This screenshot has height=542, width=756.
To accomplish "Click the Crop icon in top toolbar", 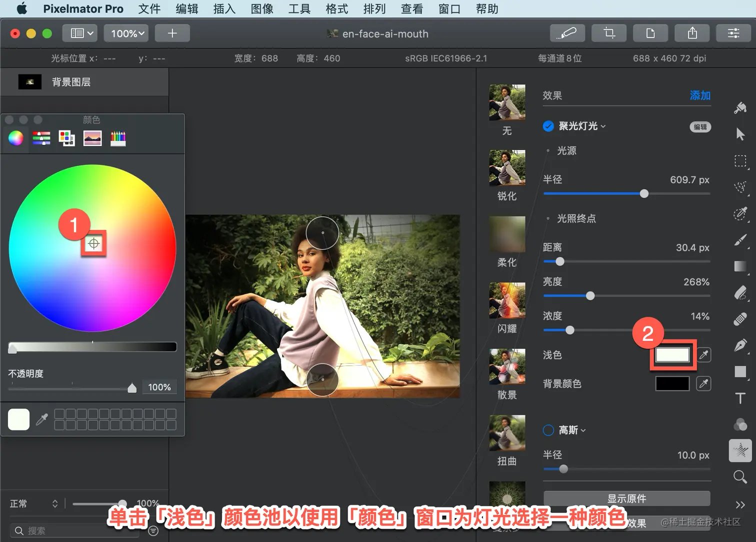I will (x=608, y=33).
